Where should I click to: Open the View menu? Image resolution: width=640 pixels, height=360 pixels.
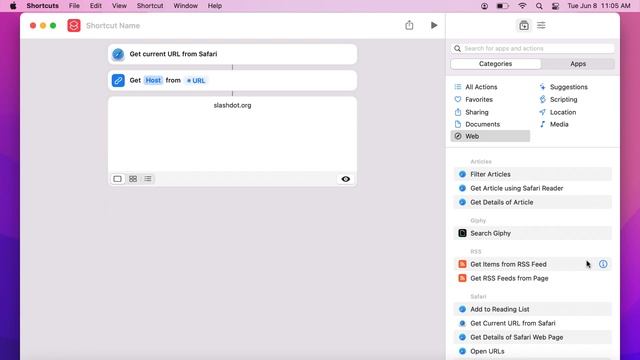(119, 6)
